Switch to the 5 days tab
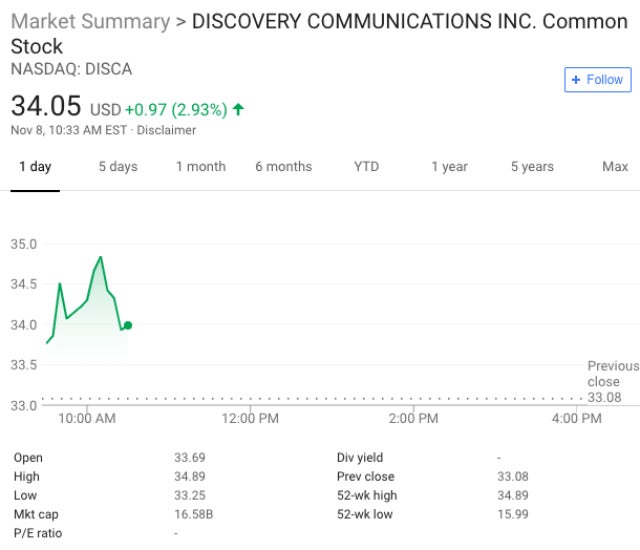Image resolution: width=640 pixels, height=550 pixels. 118,167
